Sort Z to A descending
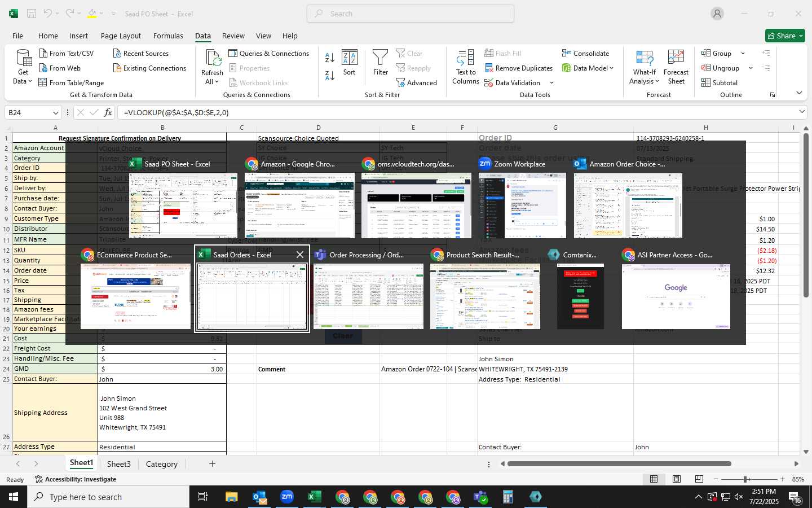This screenshot has width=812, height=508. pyautogui.click(x=330, y=75)
